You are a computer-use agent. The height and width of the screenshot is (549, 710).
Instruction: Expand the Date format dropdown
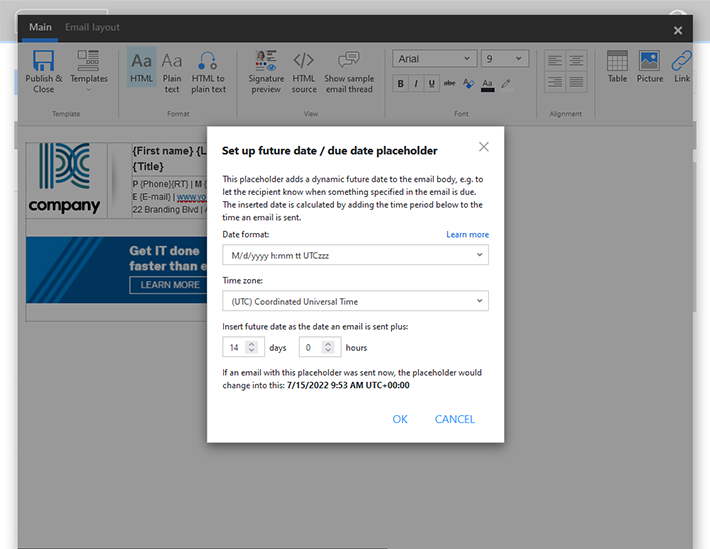[x=355, y=255]
